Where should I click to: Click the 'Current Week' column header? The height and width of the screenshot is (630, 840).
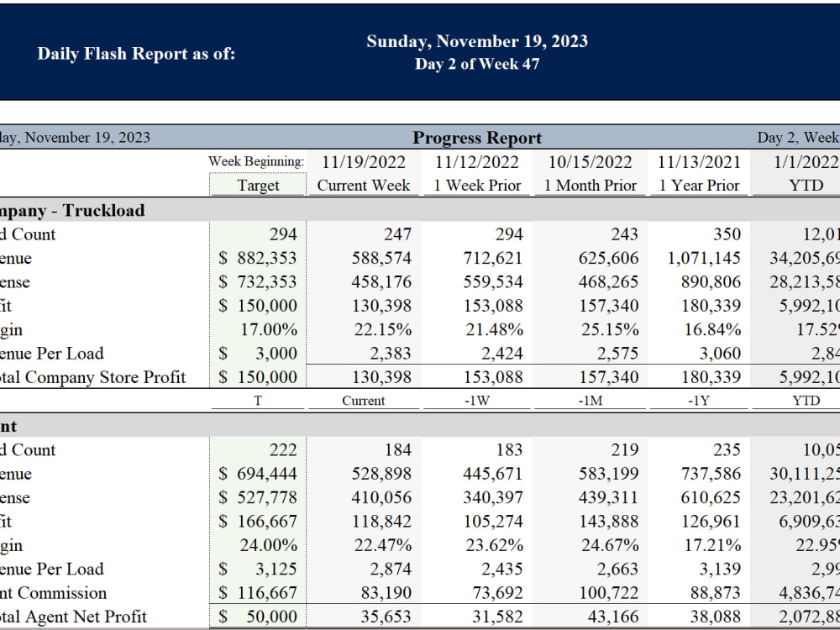pyautogui.click(x=363, y=186)
